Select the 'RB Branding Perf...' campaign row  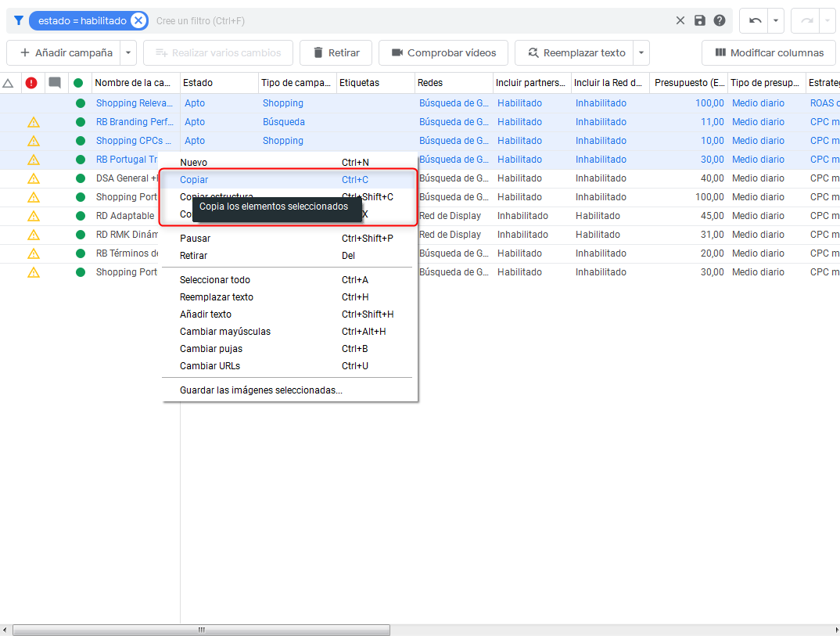pos(419,122)
